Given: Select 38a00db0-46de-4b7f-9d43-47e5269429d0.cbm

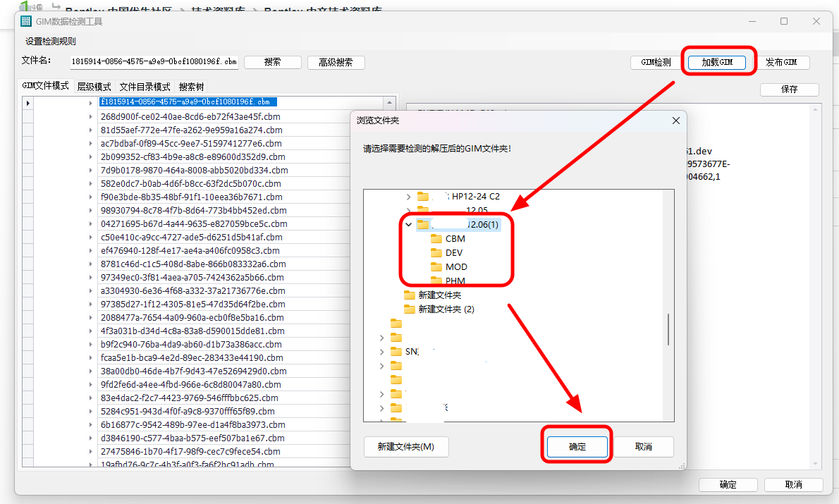Looking at the screenshot, I should 194,371.
